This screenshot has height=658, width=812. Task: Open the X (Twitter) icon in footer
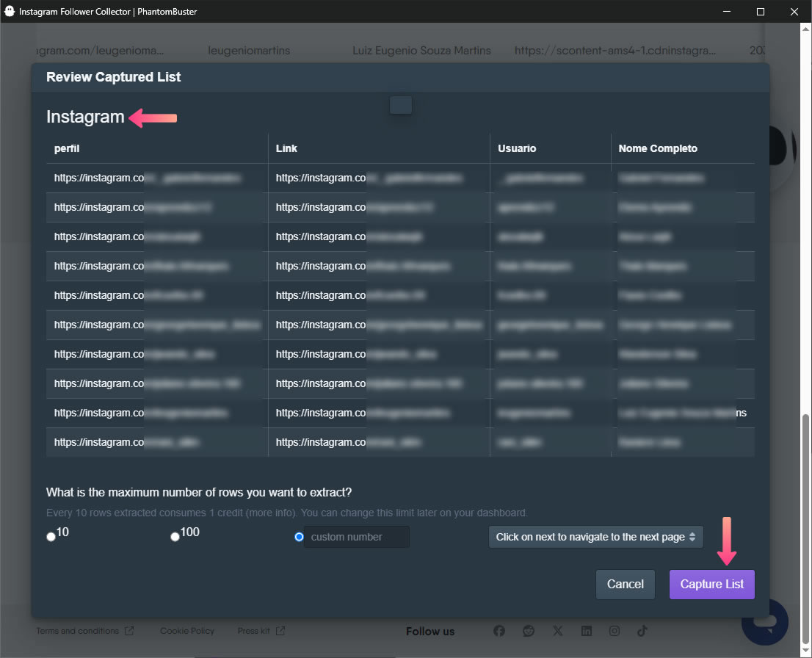click(558, 631)
